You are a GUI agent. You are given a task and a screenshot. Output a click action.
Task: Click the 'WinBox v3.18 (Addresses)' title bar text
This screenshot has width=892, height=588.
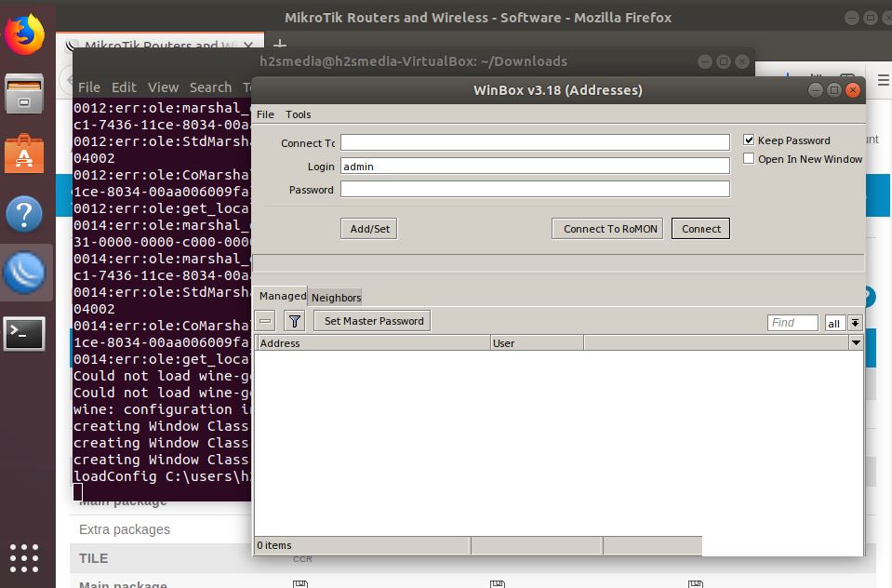point(558,90)
